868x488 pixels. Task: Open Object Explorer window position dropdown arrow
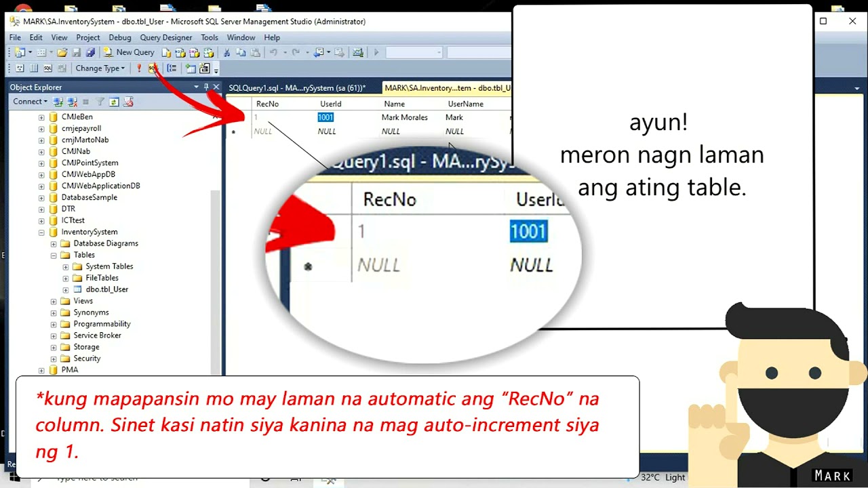[x=196, y=87]
